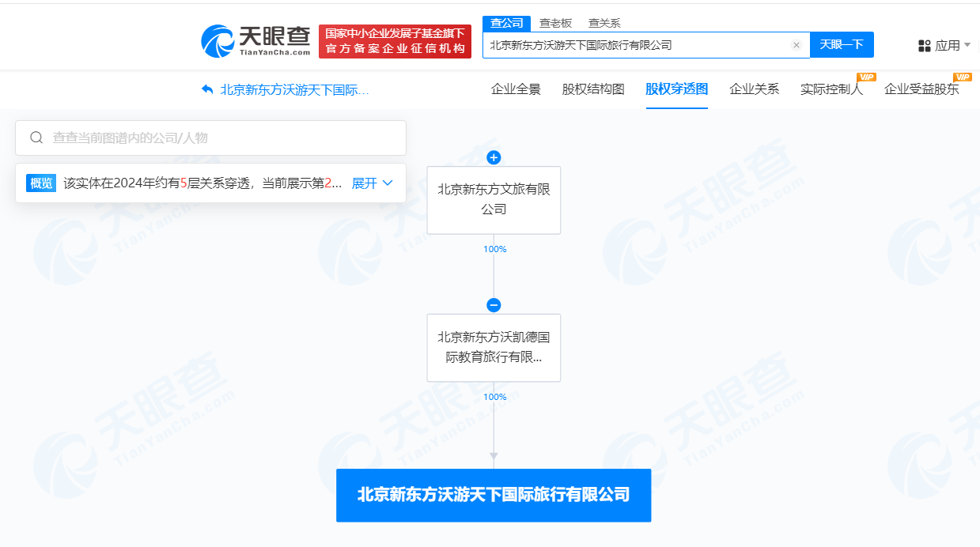The width and height of the screenshot is (980, 547).
Task: Click the 天眼一下 search button
Action: coord(842,44)
